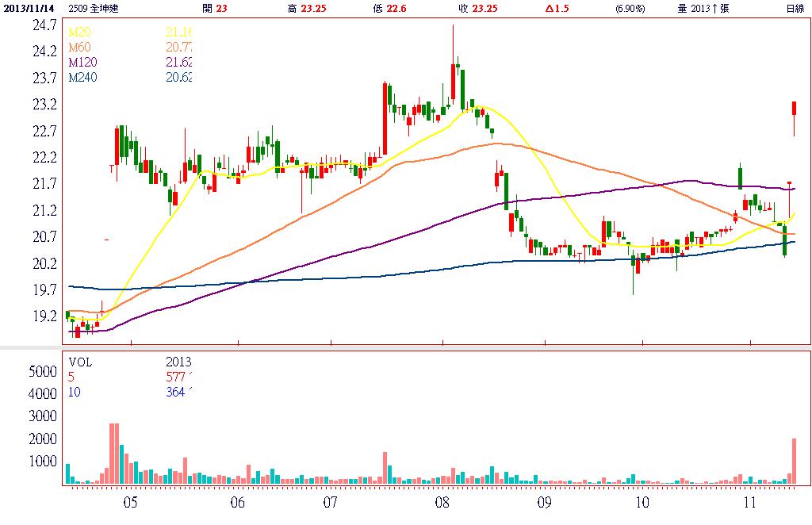The image size is (812, 525).
Task: Click the M120 value 21.62
Action: 178,62
